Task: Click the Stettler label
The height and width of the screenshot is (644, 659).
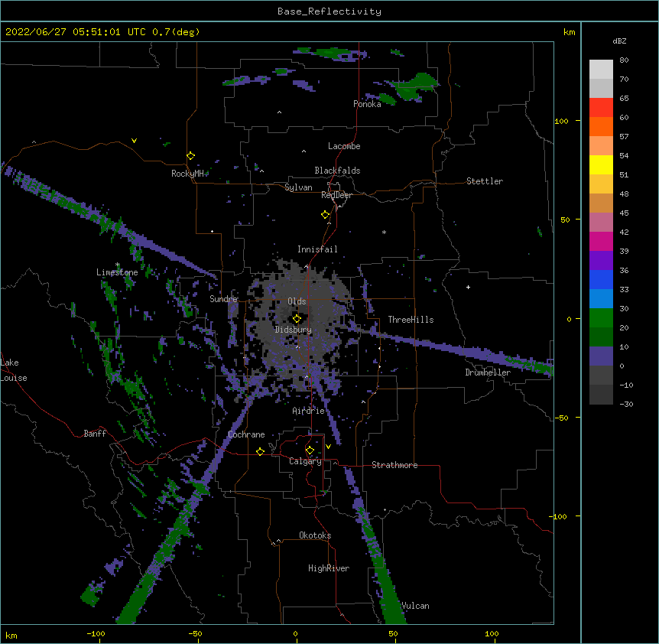Action: tap(485, 181)
